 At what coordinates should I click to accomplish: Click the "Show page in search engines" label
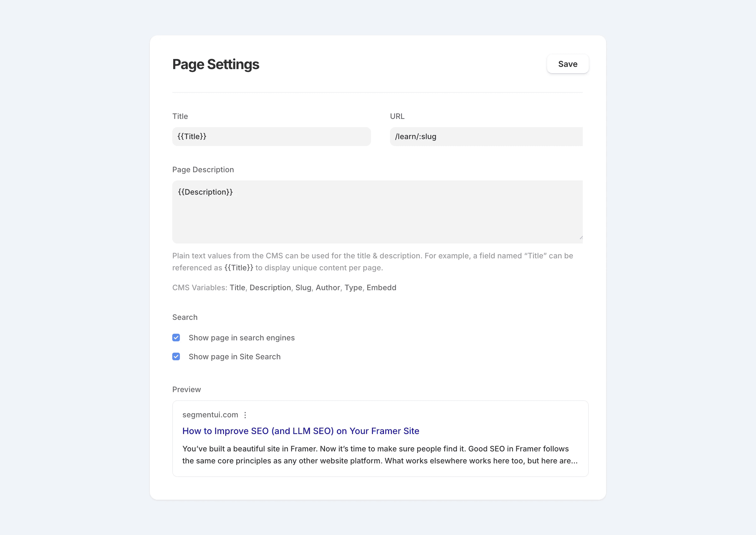(242, 338)
